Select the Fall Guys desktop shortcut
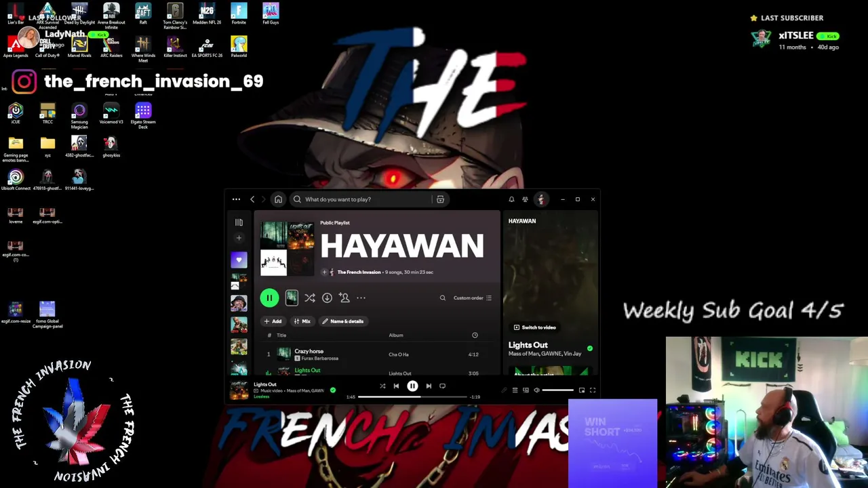Screen dimensions: 868x488 click(271, 14)
